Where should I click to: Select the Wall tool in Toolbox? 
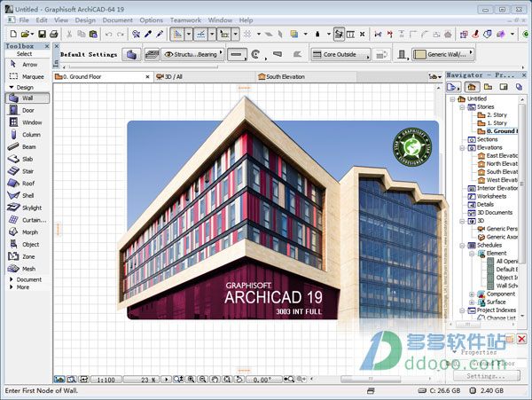27,98
